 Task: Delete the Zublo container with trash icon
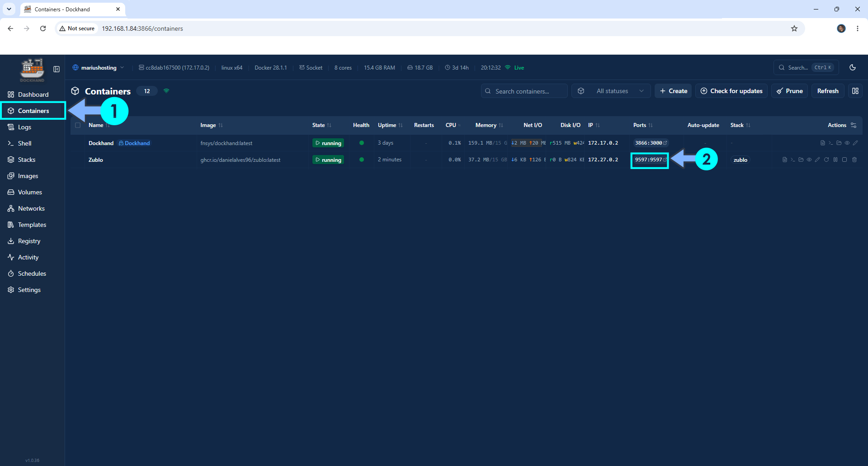click(x=854, y=160)
